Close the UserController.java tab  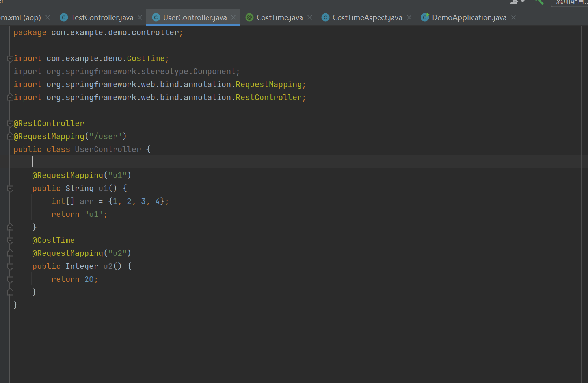[x=233, y=17]
